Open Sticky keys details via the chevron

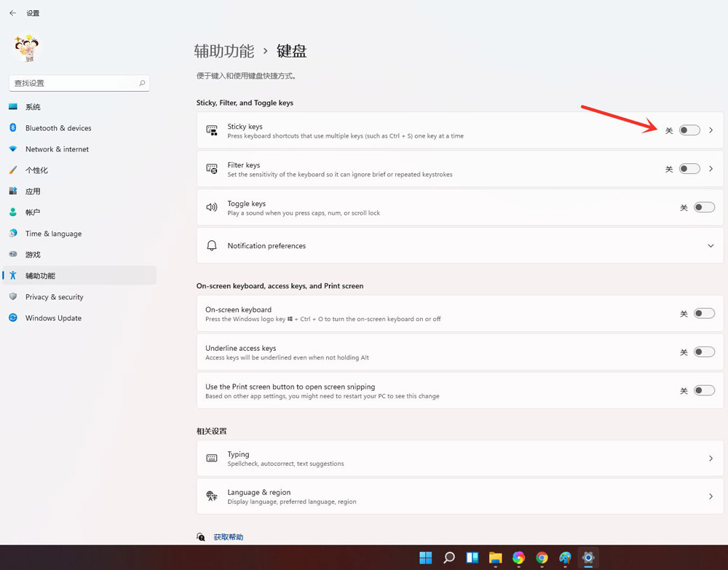(711, 130)
